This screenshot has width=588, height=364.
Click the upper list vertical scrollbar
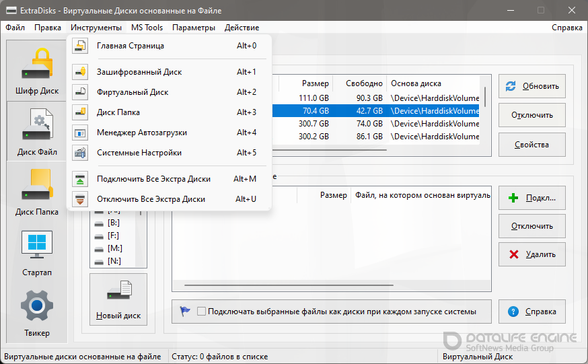[x=485, y=97]
